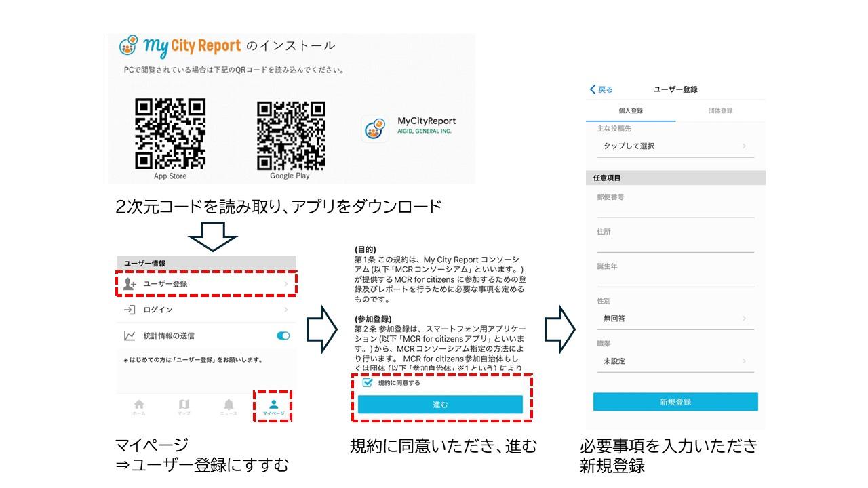The width and height of the screenshot is (868, 488).
Task: Open the Google Play QR code
Action: (x=291, y=136)
